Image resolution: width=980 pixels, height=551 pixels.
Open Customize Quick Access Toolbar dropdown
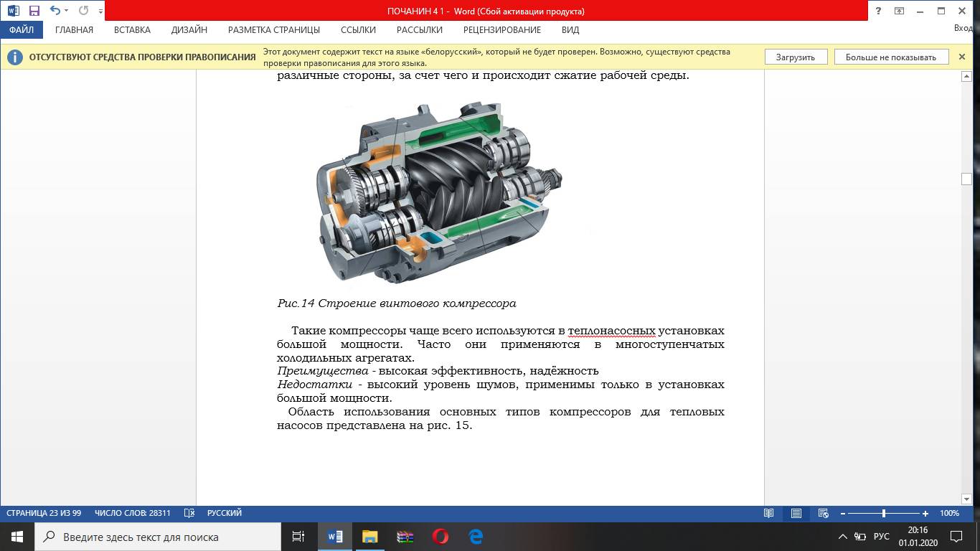[100, 11]
